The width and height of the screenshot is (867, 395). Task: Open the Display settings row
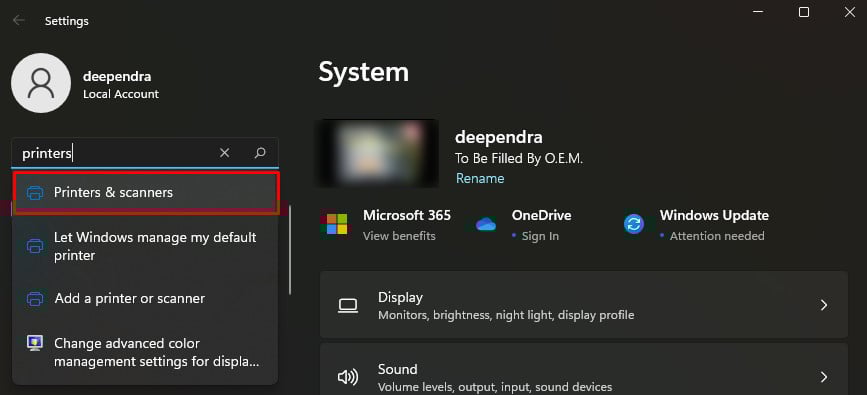point(584,305)
